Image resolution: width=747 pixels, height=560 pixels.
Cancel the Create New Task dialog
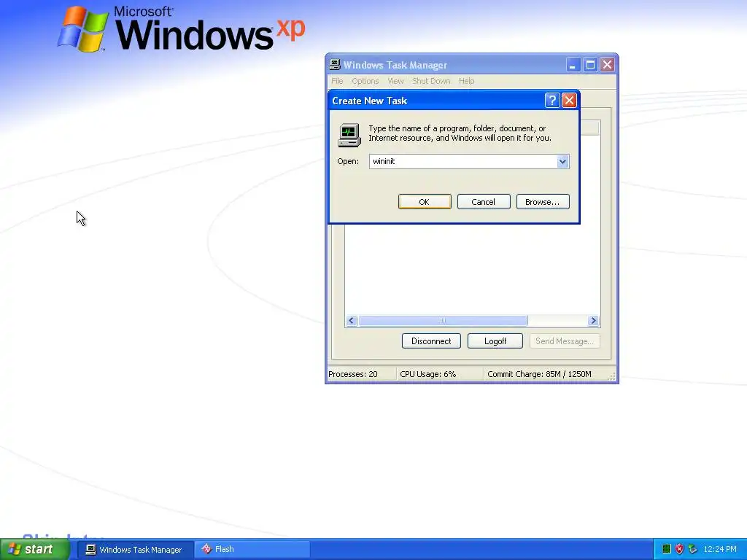point(484,202)
